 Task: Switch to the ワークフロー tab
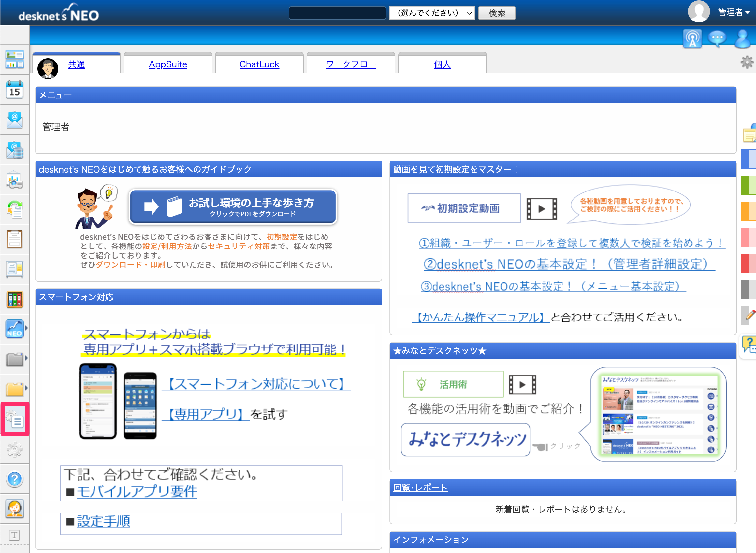pyautogui.click(x=351, y=64)
